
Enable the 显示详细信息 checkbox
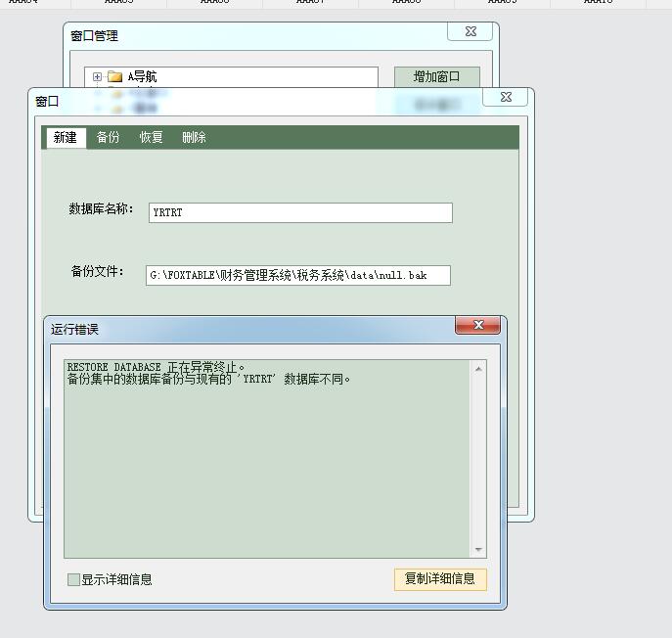point(74,579)
